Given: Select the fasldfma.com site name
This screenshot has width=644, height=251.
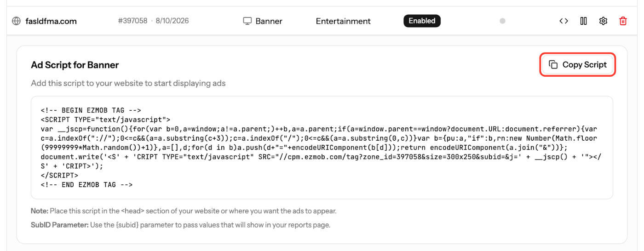Looking at the screenshot, I should point(51,21).
